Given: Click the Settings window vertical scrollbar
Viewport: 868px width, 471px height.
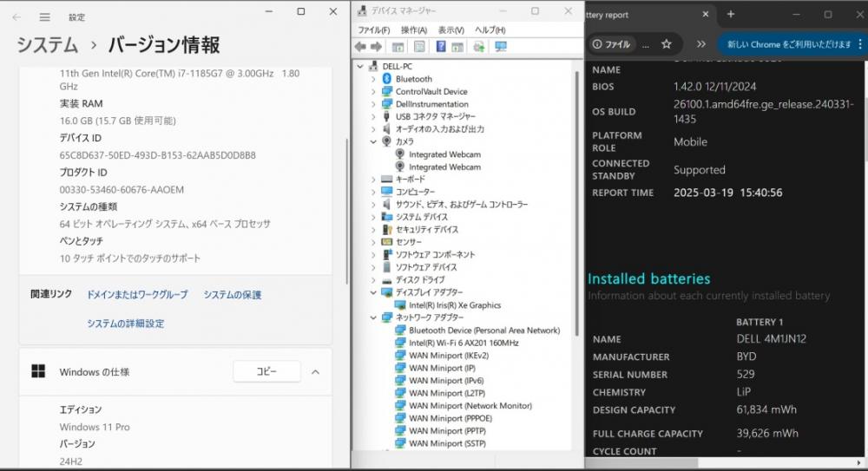Looking at the screenshot, I should [x=347, y=210].
